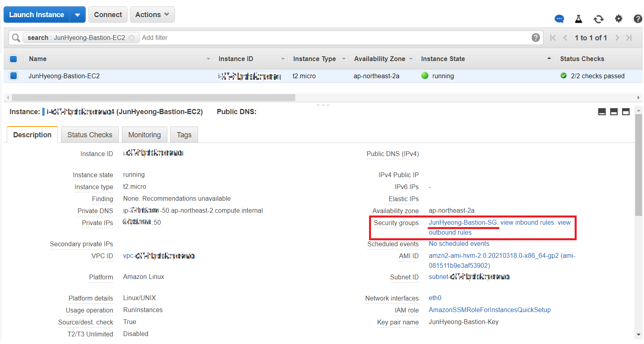Refresh the instance list

(599, 19)
